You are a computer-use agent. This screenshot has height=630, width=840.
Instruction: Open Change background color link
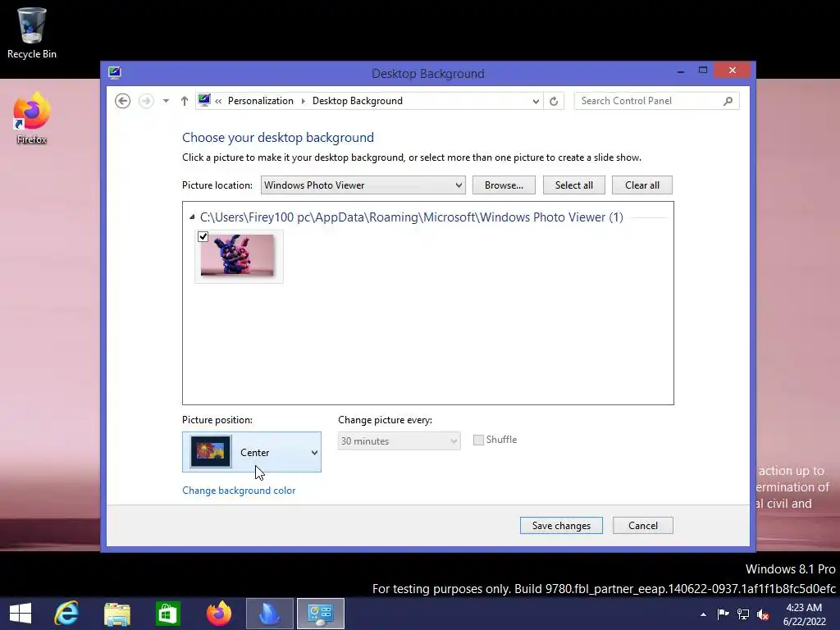pos(239,491)
